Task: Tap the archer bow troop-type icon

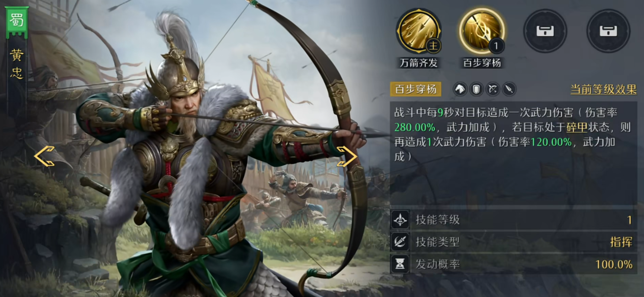Action: pos(493,89)
